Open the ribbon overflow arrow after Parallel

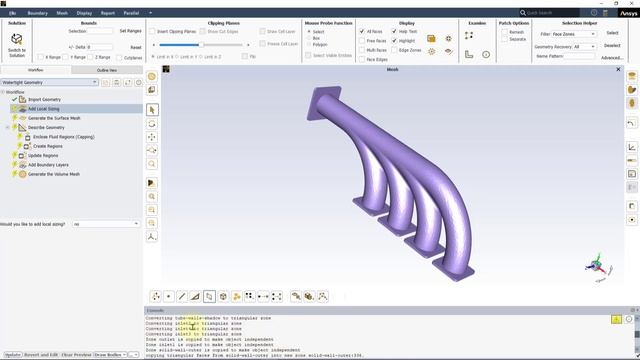point(151,13)
